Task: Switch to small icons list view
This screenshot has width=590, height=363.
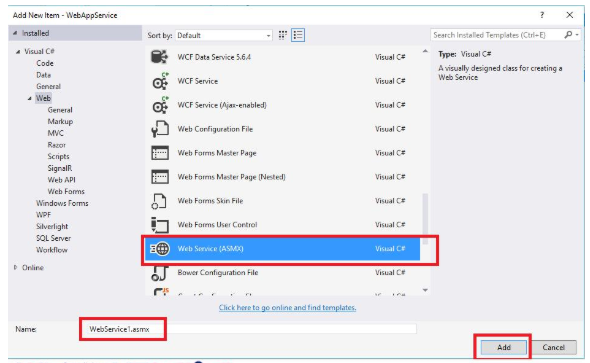Action: (x=298, y=35)
